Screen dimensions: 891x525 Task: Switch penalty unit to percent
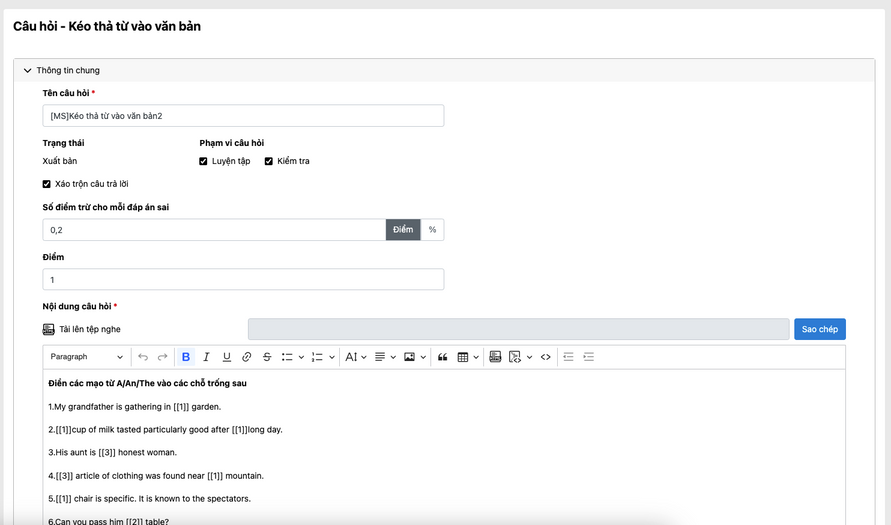point(432,230)
